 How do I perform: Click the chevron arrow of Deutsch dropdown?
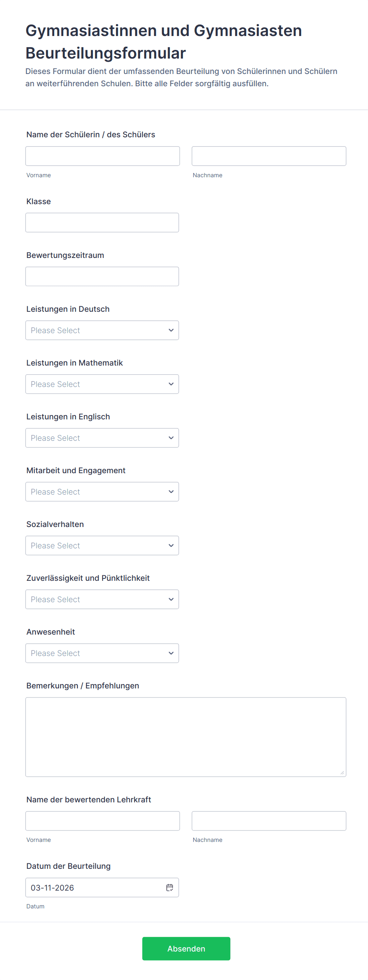171,330
